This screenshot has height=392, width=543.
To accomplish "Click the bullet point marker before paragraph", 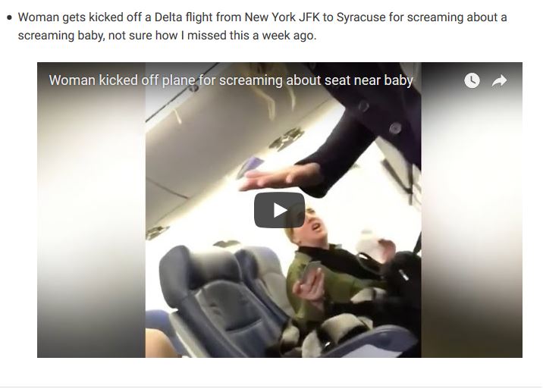I will (x=9, y=17).
